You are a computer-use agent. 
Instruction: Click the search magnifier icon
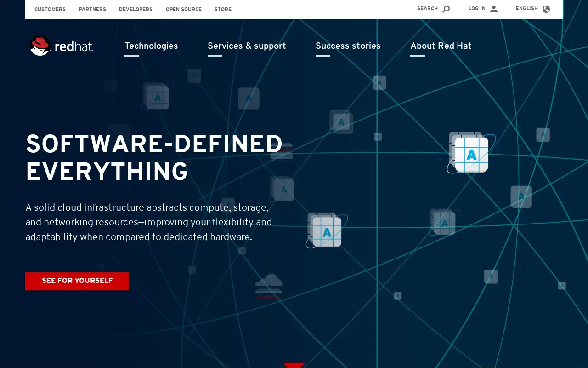[x=446, y=9]
